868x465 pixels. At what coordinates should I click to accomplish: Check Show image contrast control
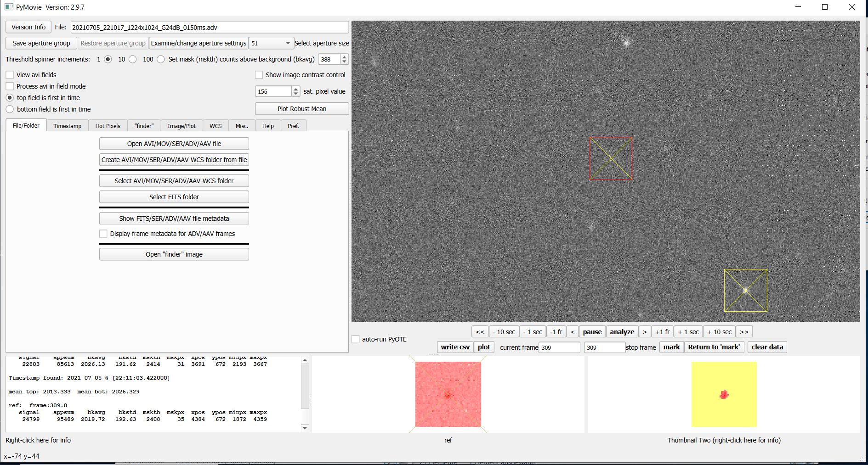click(259, 75)
